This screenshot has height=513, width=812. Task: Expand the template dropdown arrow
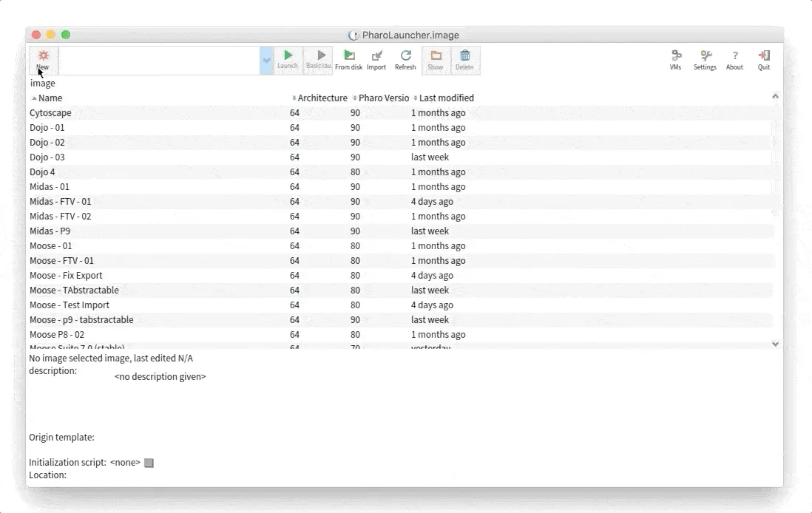click(266, 61)
